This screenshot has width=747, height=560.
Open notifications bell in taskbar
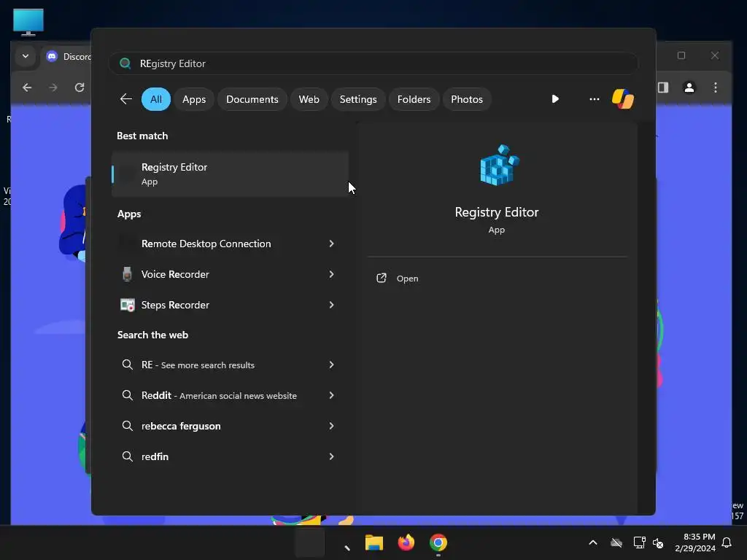point(727,542)
